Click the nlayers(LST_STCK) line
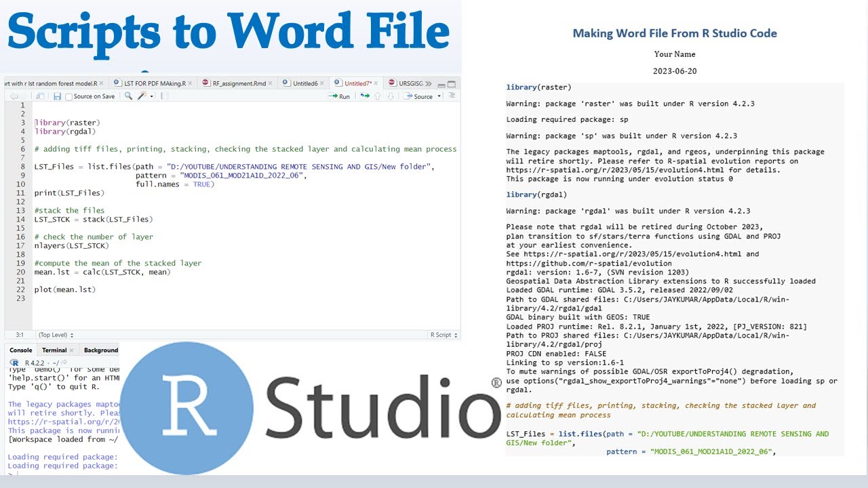Screen dimensions: 868x488 72,245
